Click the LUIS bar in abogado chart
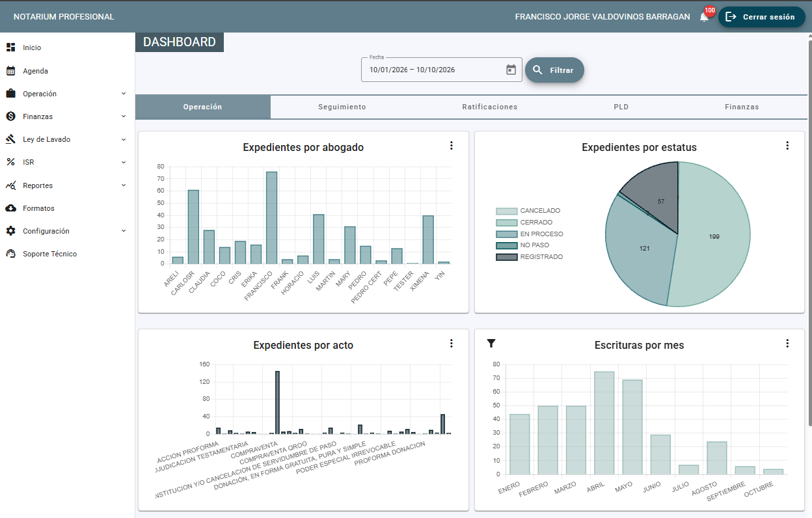Viewport: 812px width, 518px height. coord(318,239)
